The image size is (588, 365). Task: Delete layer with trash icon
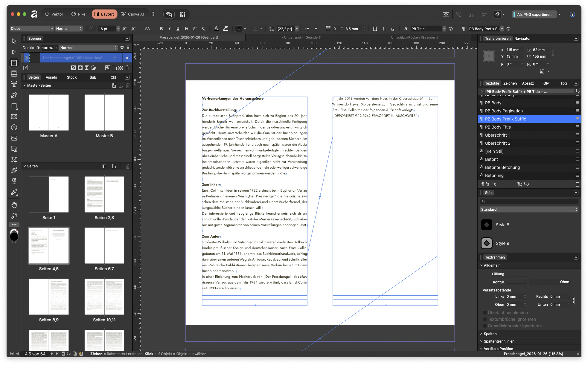click(127, 68)
